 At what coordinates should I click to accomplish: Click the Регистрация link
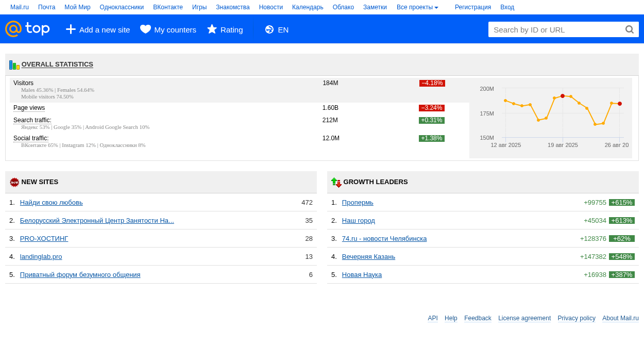[x=473, y=7]
